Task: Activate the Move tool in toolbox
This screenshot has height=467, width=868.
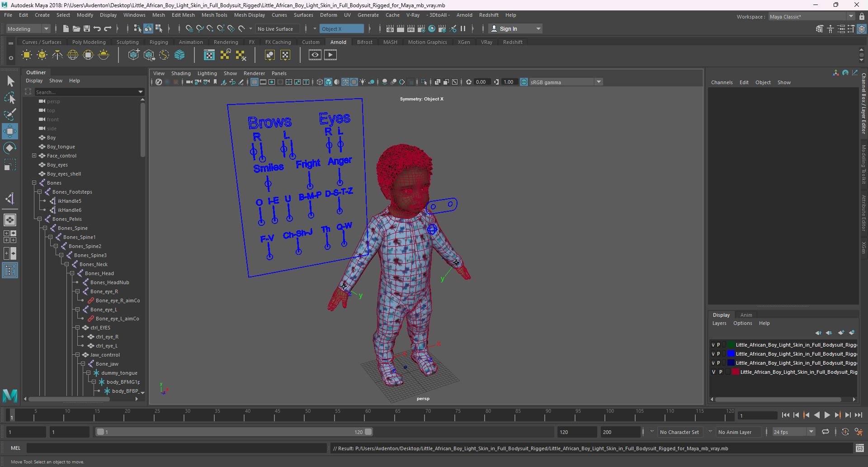Action: click(x=10, y=131)
